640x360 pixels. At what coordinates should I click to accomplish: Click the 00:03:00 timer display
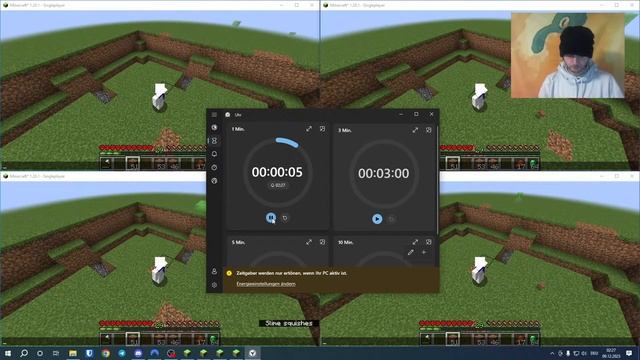coord(384,173)
